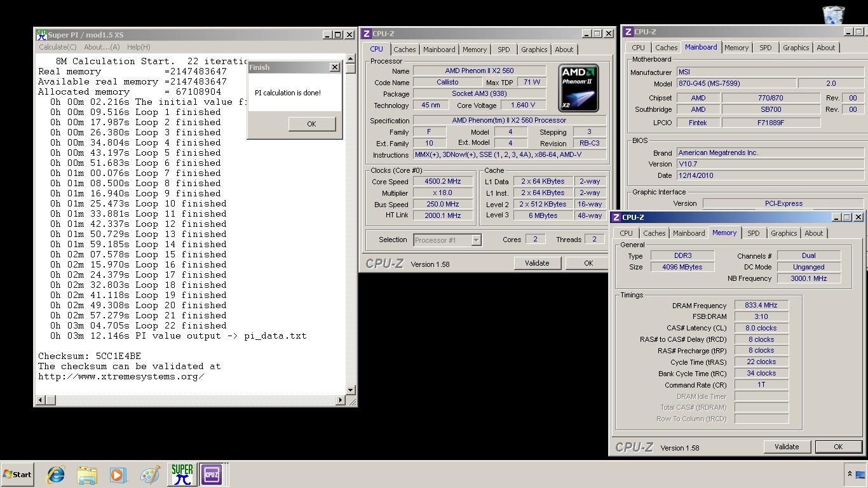The image size is (868, 488).
Task: Click the Start button
Action: 17,475
